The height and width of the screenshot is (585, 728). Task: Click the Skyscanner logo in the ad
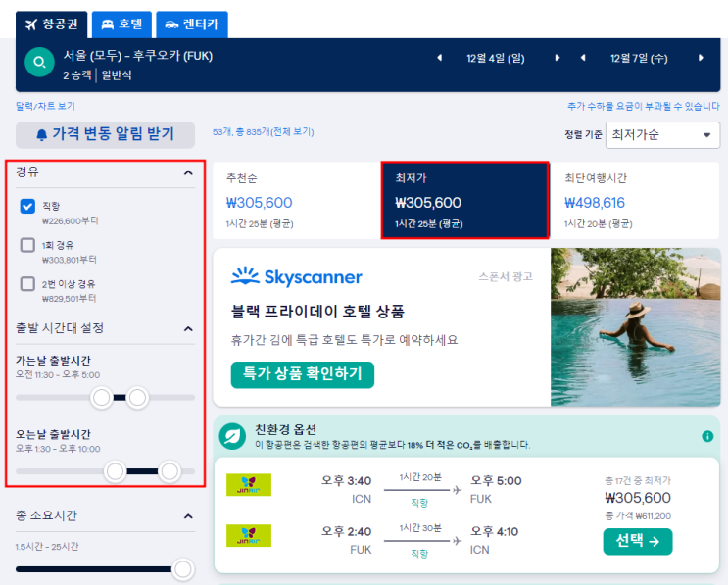coord(297,276)
